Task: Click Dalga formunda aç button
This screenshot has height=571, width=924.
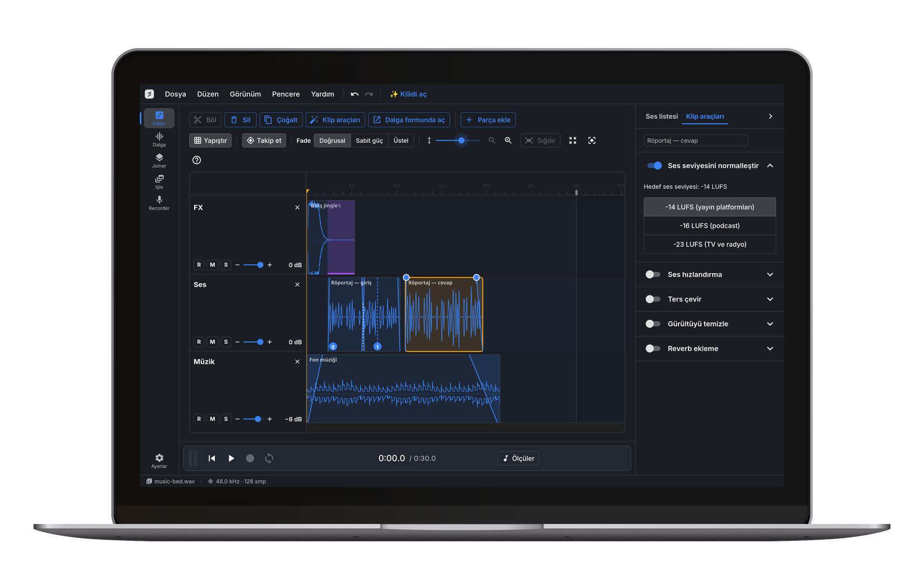Action: click(409, 120)
